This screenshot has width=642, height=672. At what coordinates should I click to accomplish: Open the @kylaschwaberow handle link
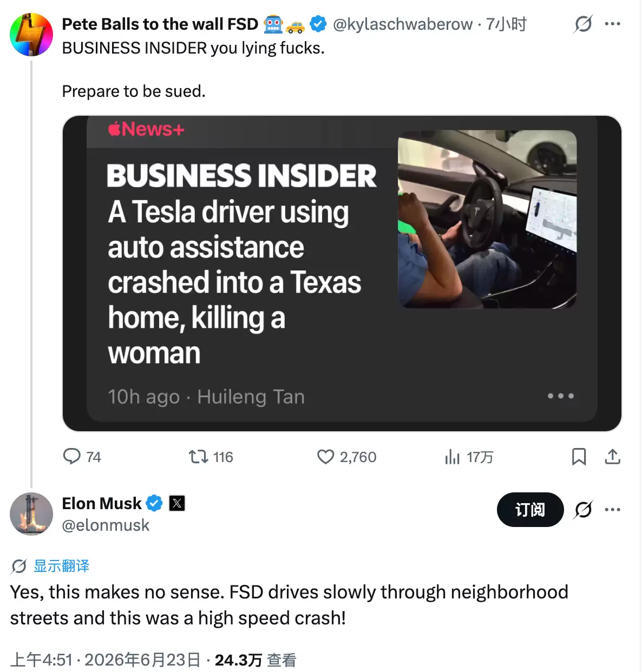[x=403, y=24]
